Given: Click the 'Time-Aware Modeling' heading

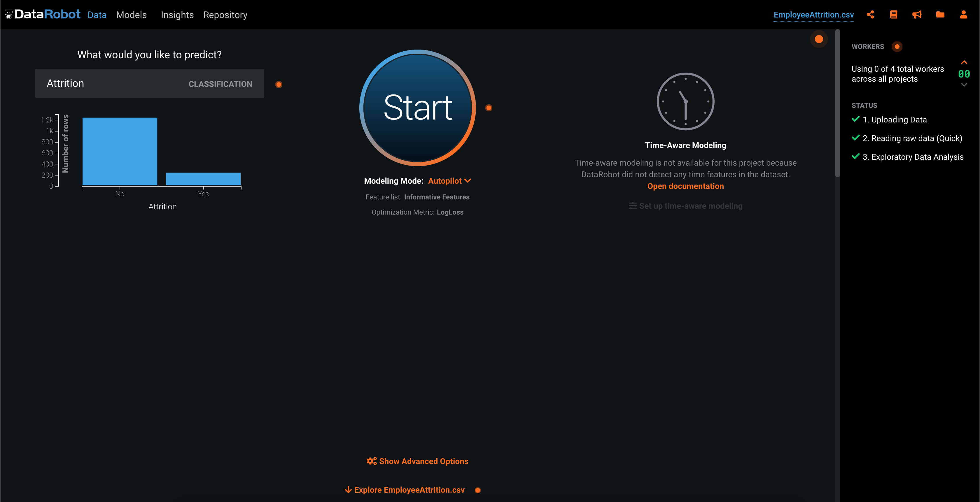Looking at the screenshot, I should coord(685,145).
